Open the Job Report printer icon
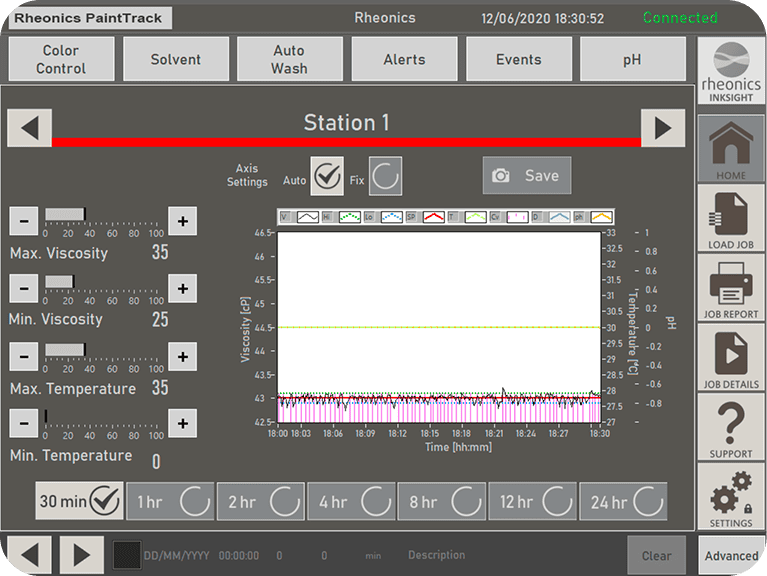 (731, 287)
